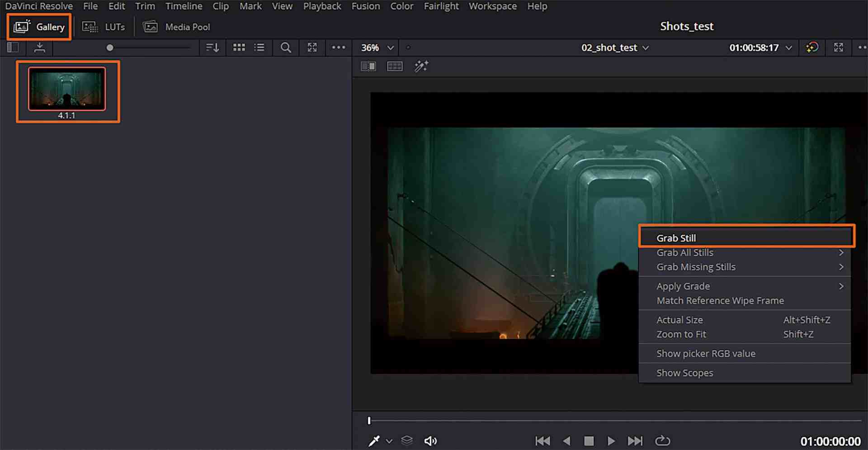Image resolution: width=868 pixels, height=450 pixels.
Task: Open the Timeline menu
Action: click(x=184, y=6)
